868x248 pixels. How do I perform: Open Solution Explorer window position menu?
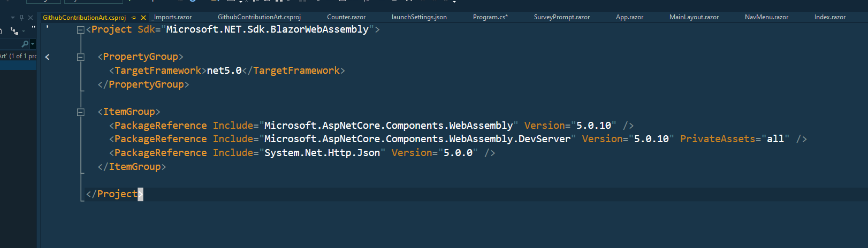point(13,18)
